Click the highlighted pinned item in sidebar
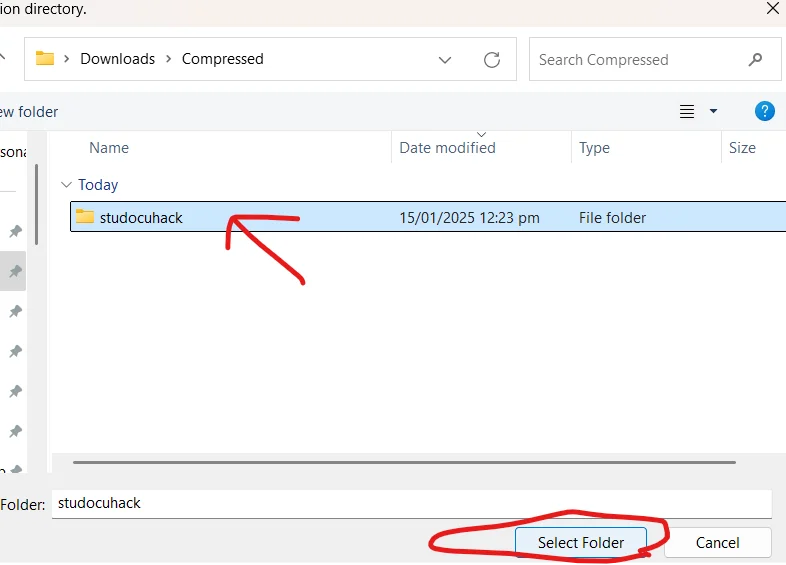 13,271
